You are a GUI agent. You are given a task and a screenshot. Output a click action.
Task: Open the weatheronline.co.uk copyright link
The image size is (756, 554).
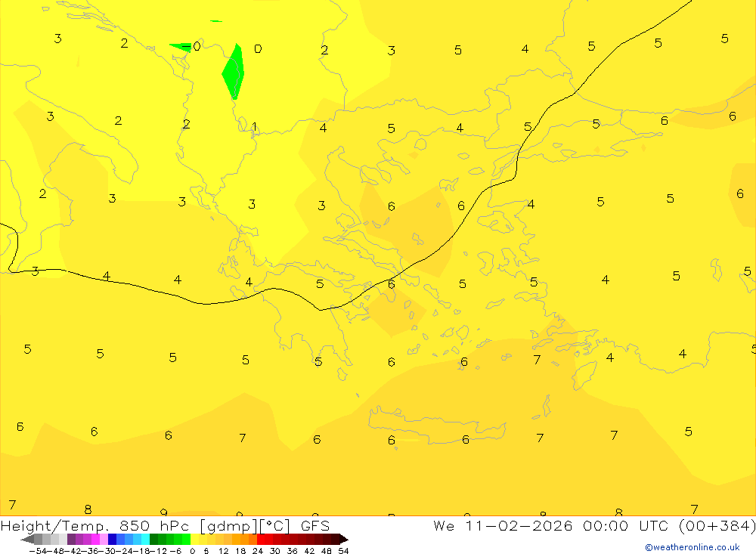click(692, 547)
